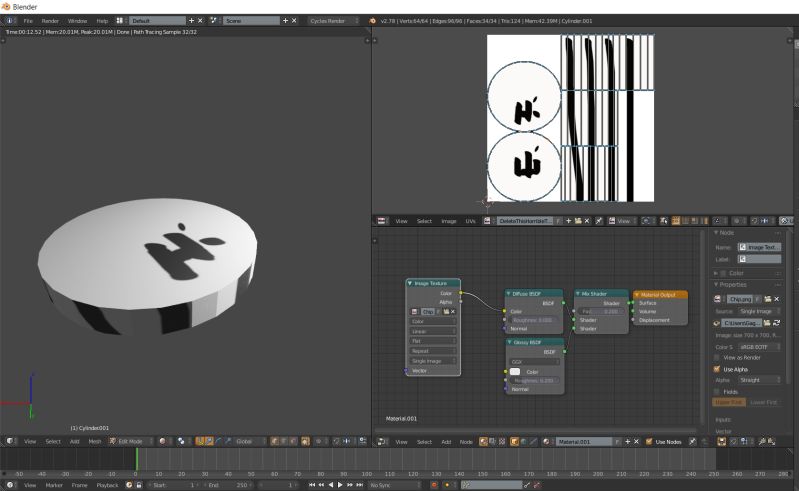Enable the Fields checkbox
Viewport: 799px width, 491px height.
coord(717,392)
